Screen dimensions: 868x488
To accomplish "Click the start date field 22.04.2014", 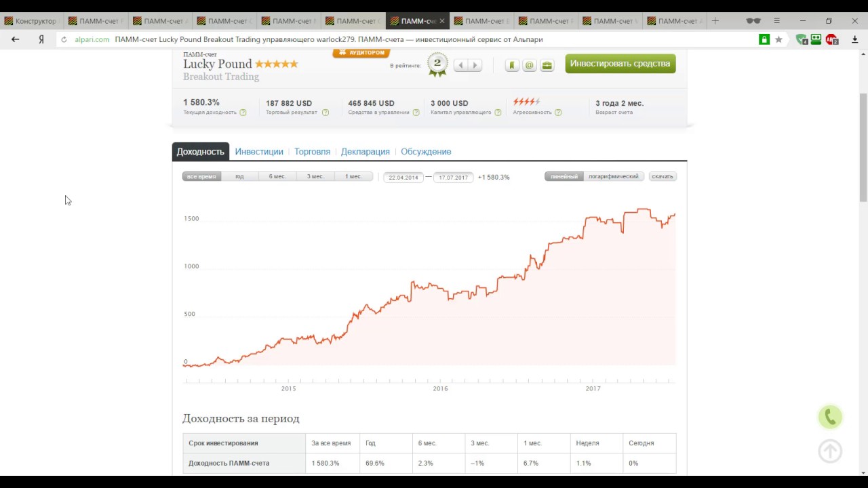I will (x=403, y=178).
